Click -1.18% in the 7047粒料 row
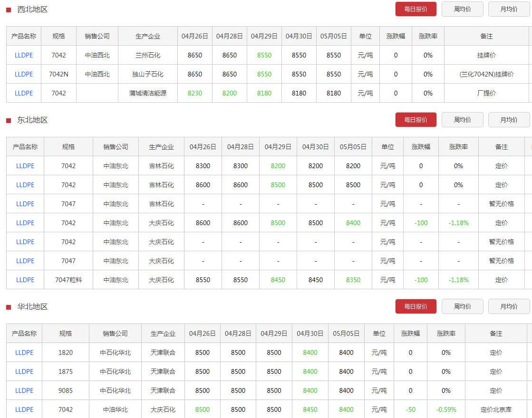Image resolution: width=532 pixels, height=418 pixels. (458, 280)
